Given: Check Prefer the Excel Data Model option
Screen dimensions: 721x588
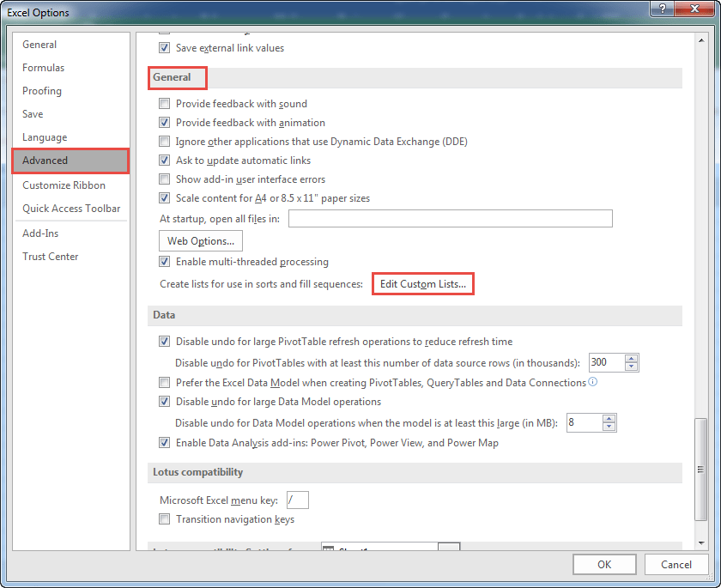Looking at the screenshot, I should click(164, 383).
